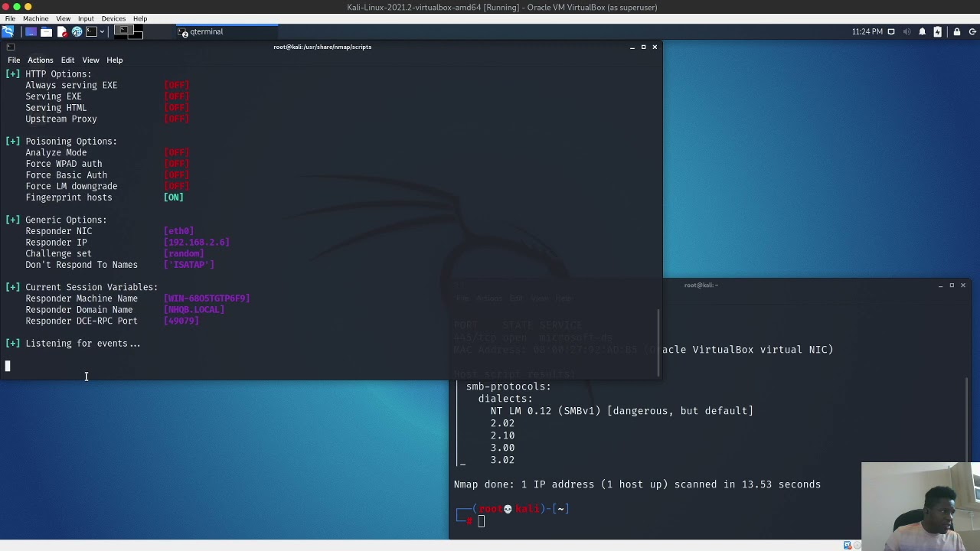
Task: Open the qterminal Actions menu
Action: tap(41, 60)
